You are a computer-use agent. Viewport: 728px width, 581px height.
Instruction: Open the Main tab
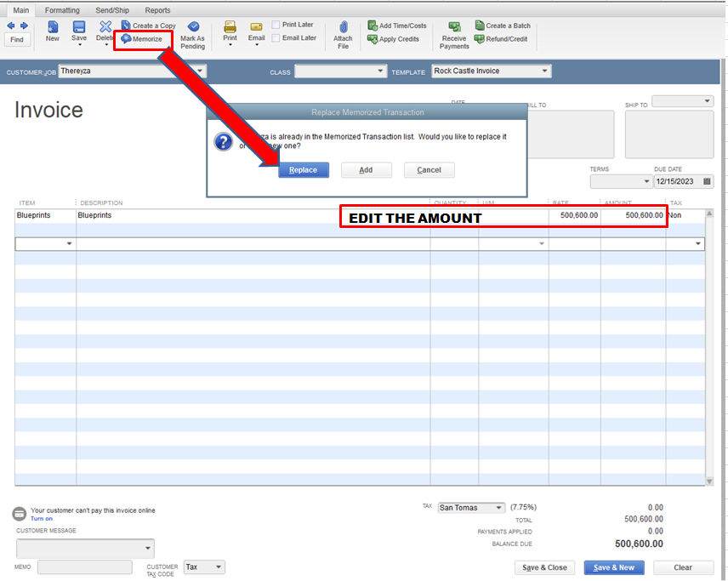pos(21,10)
